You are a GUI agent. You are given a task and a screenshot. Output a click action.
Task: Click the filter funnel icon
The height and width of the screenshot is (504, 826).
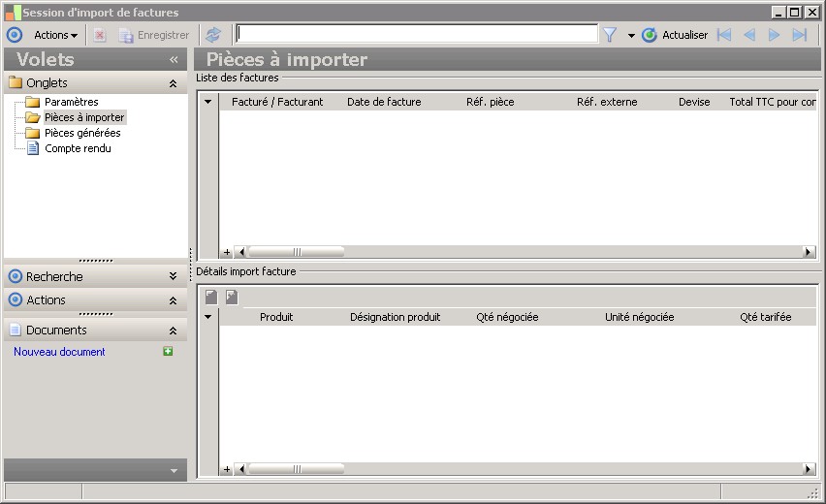coord(610,35)
